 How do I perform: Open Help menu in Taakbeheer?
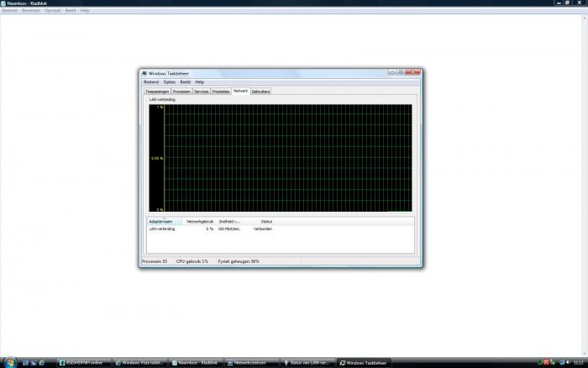point(200,81)
